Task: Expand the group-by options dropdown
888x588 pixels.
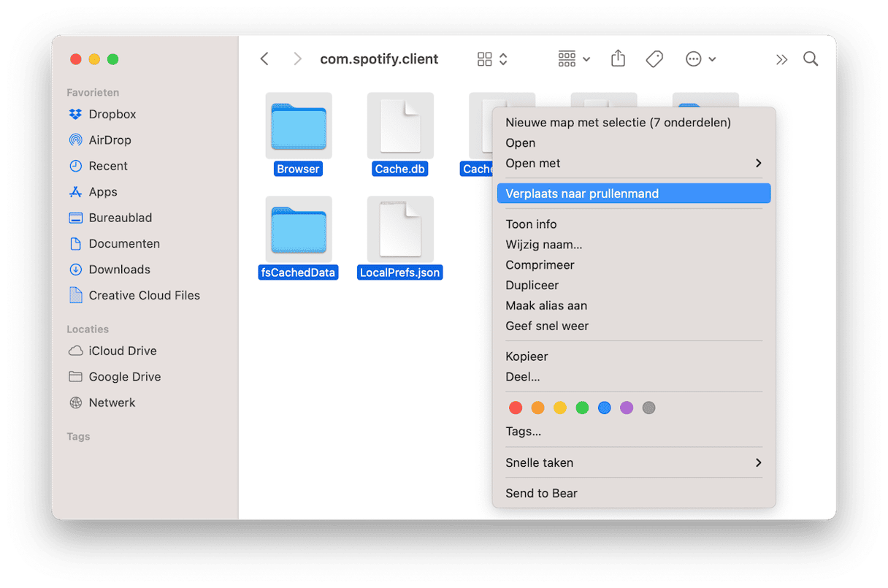Action: tap(573, 59)
